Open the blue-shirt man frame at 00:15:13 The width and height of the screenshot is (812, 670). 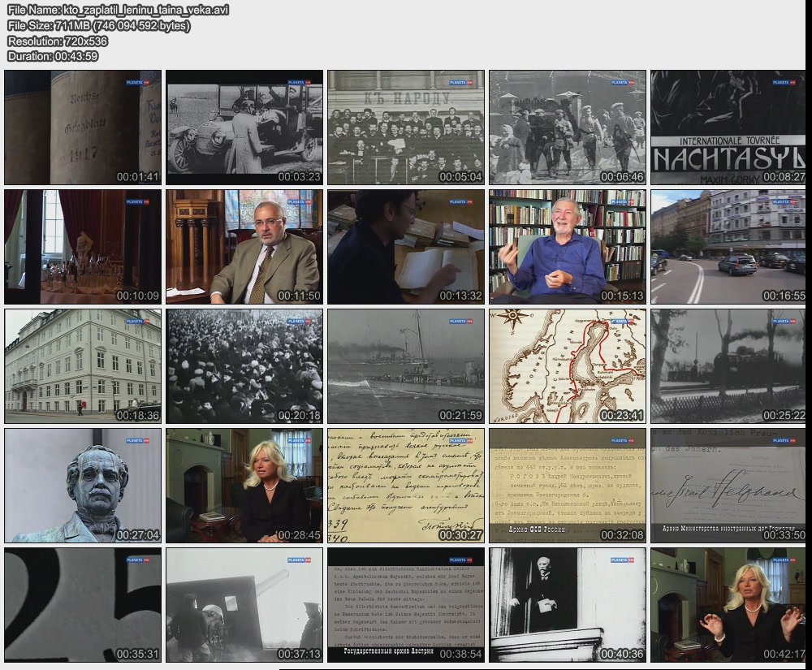(568, 247)
